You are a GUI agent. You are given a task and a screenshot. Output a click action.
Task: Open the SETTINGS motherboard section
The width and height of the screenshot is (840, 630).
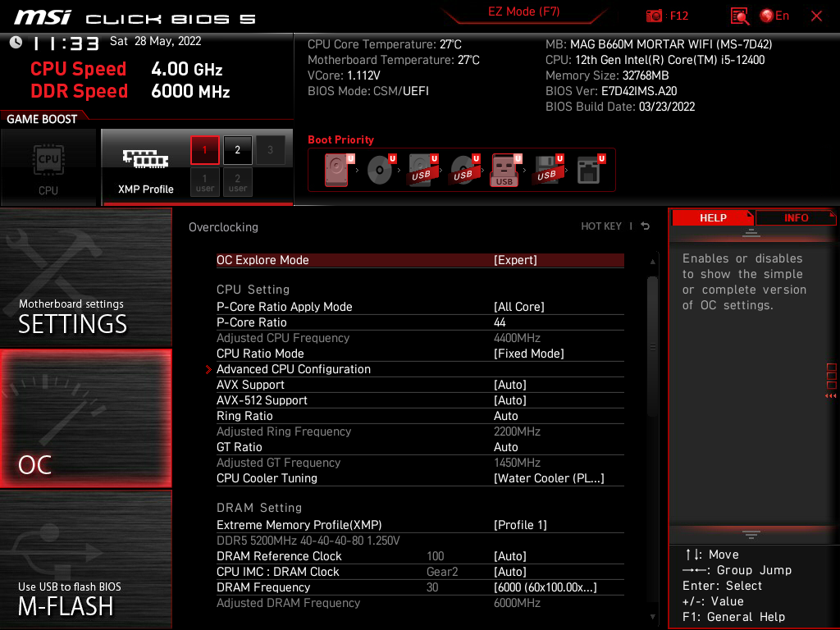pyautogui.click(x=85, y=277)
